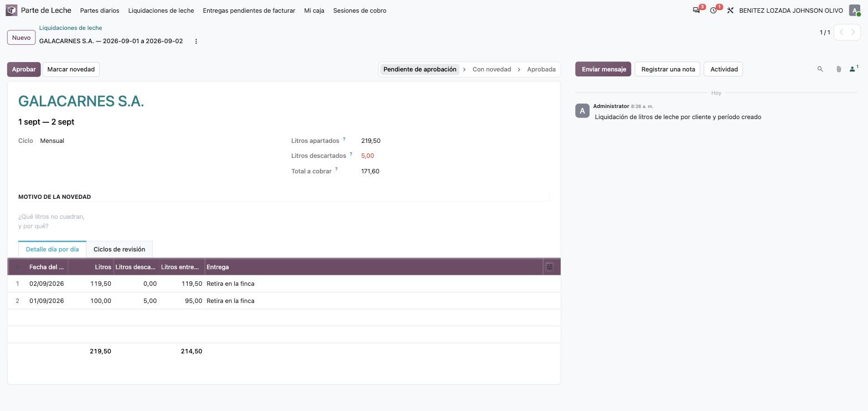Open the activities clock icon
Image resolution: width=868 pixels, height=411 pixels.
pos(714,11)
